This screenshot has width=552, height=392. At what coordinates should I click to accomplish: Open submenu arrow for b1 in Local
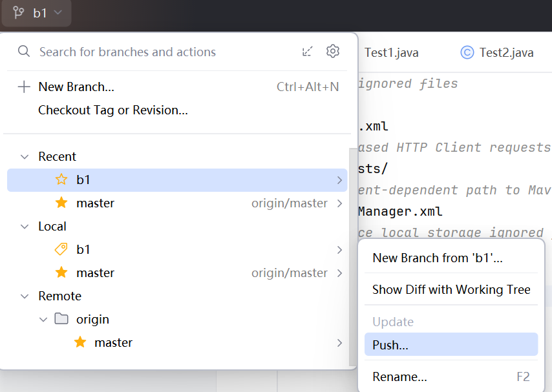coord(339,250)
